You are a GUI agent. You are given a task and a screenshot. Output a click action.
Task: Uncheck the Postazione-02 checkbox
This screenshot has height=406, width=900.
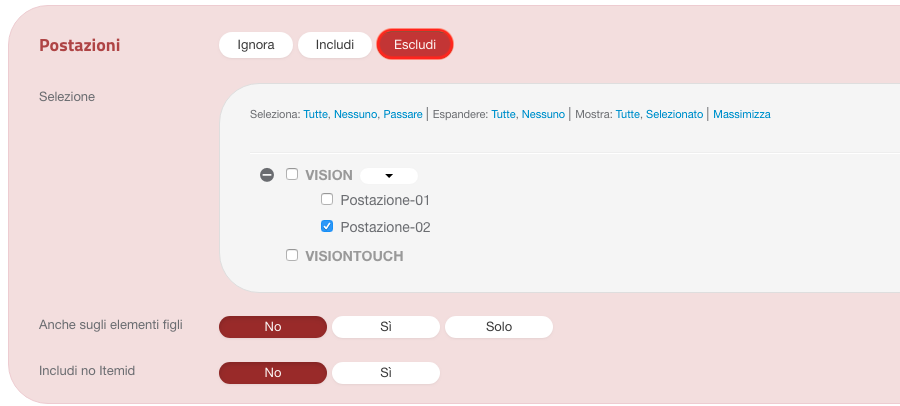327,226
